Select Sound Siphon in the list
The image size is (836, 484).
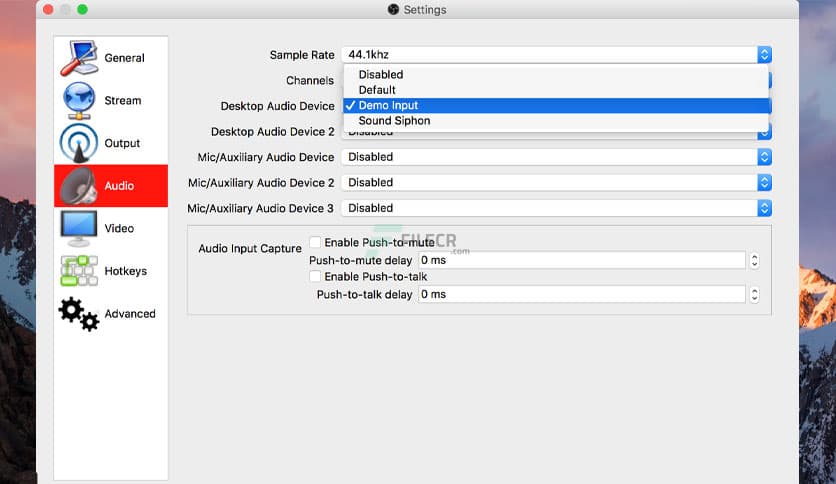[x=394, y=121]
